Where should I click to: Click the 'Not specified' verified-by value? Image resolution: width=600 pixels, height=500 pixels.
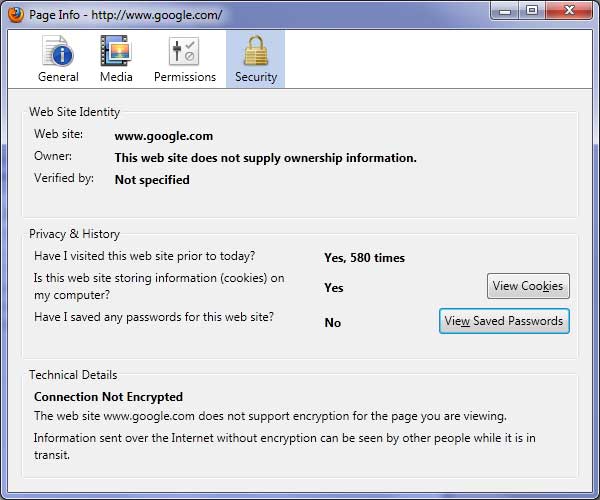(152, 180)
